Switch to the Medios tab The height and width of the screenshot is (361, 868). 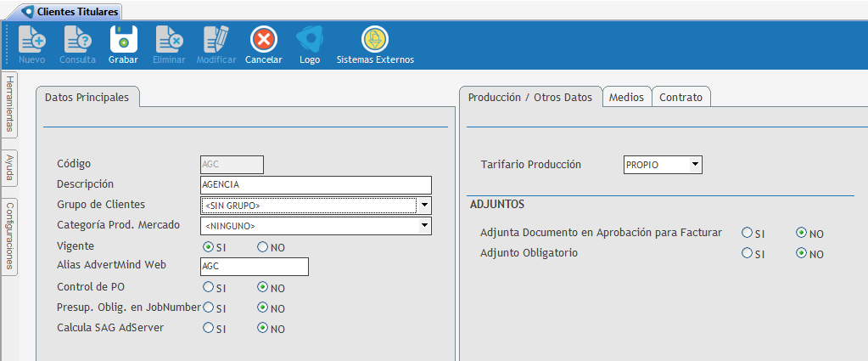click(x=626, y=98)
